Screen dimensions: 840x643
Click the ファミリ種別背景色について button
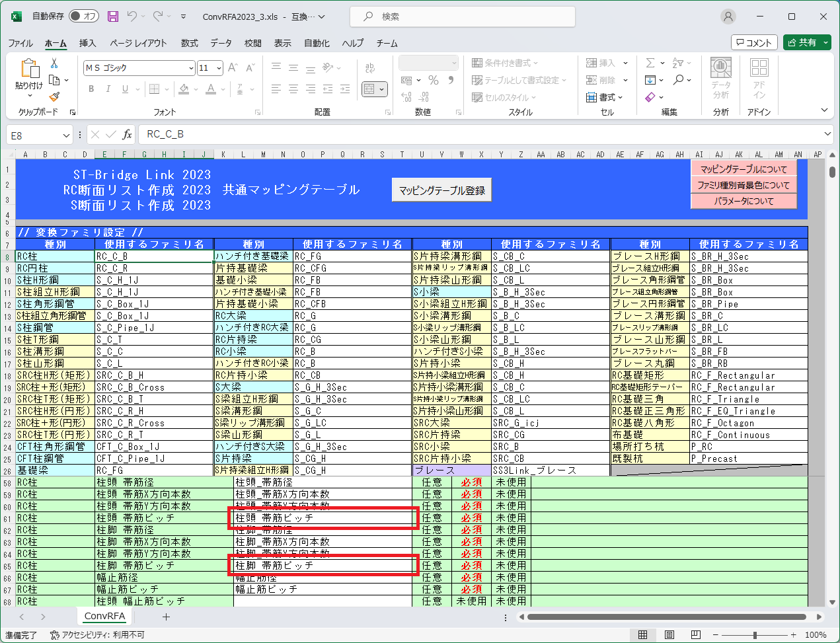pos(744,185)
